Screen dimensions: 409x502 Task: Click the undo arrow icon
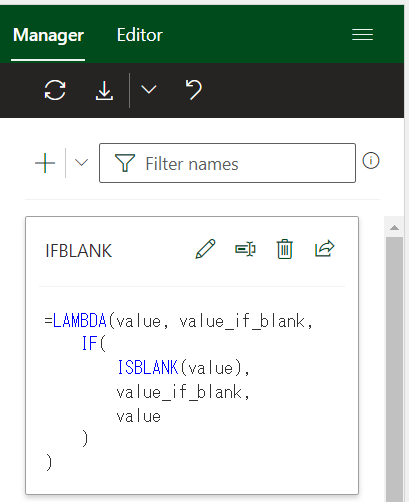(x=194, y=90)
